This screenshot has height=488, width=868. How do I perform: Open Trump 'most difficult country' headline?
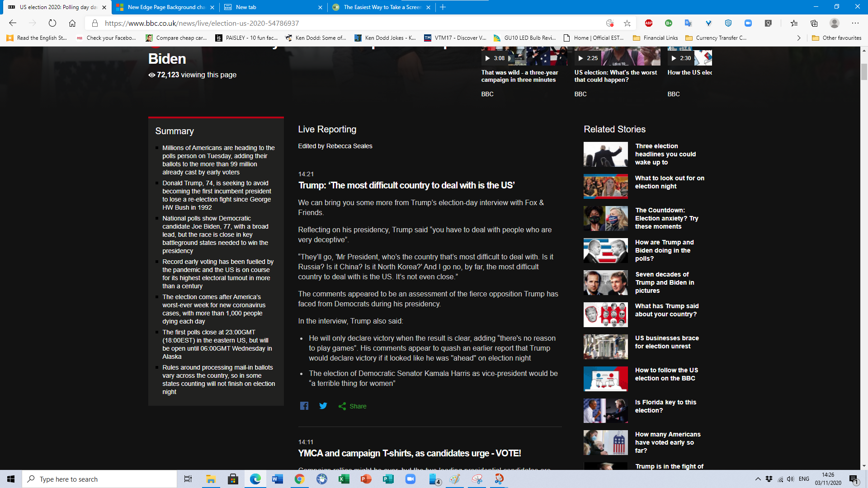[406, 185]
